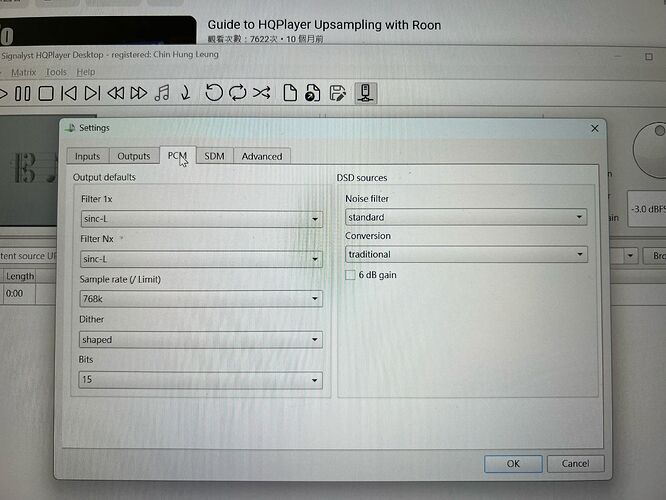Skip to next track in toolbar

click(92, 93)
